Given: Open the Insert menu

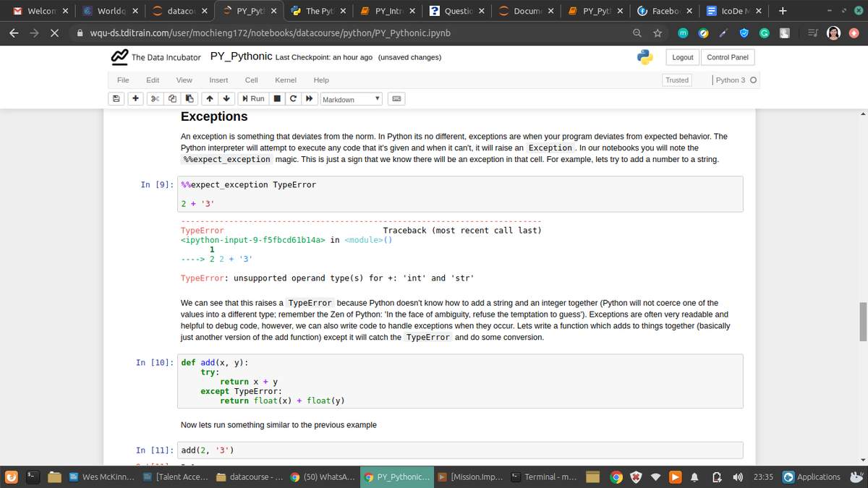Looking at the screenshot, I should [x=218, y=80].
